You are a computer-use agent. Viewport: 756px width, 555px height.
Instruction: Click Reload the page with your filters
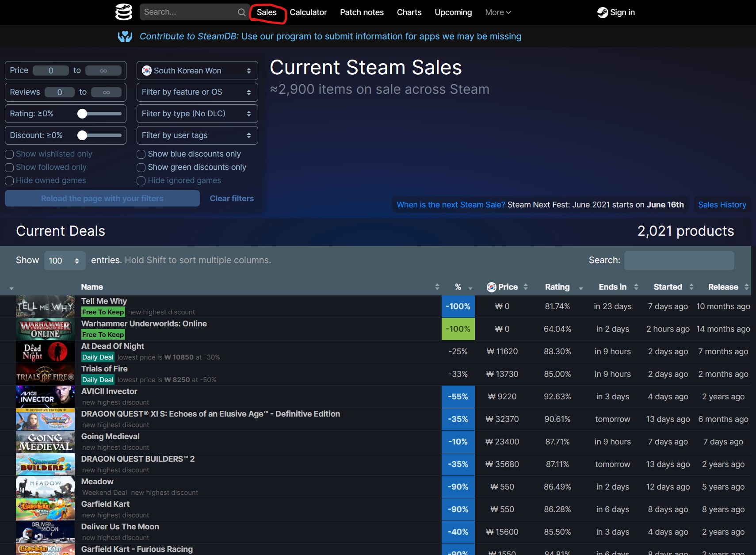pos(102,199)
